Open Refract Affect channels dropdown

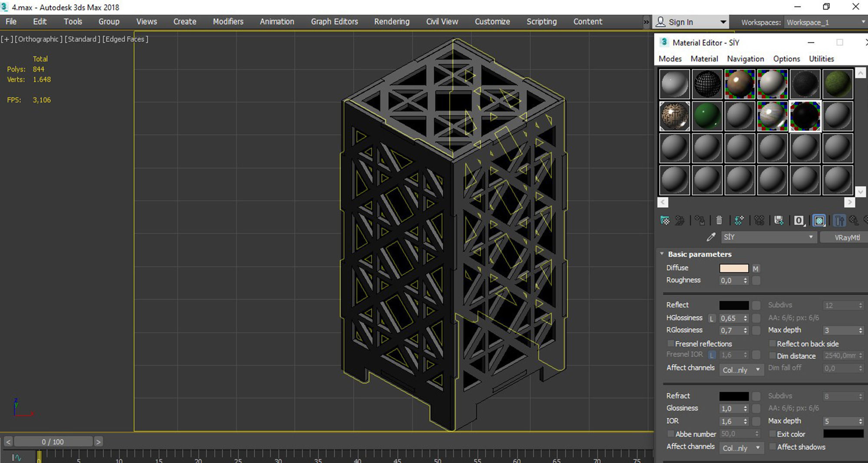741,448
